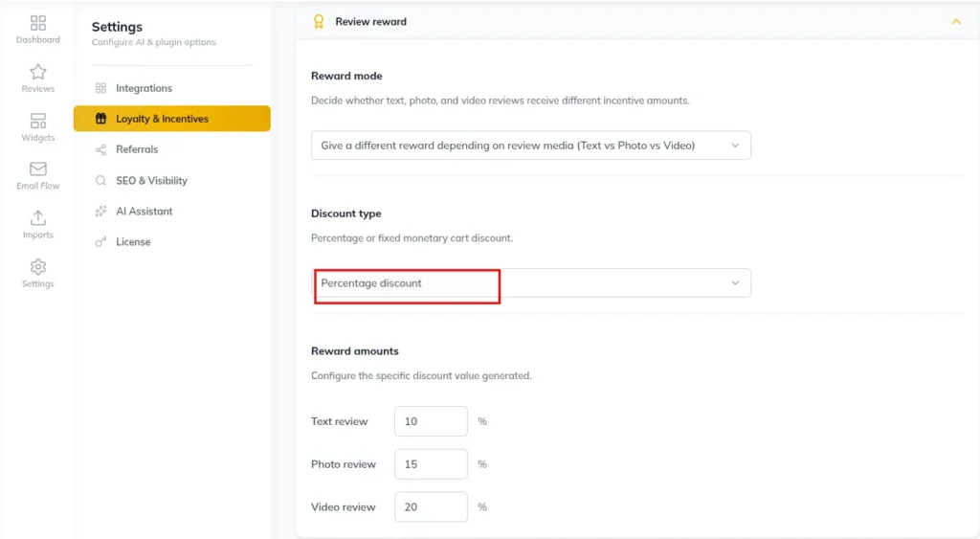Click the Integrations grid icon
Image resolution: width=980 pixels, height=539 pixels.
click(100, 88)
